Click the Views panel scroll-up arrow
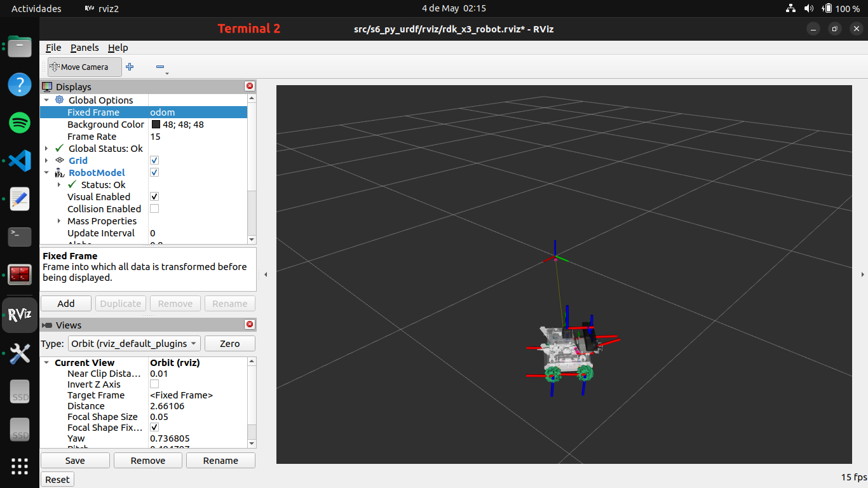The image size is (868, 488). 252,361
